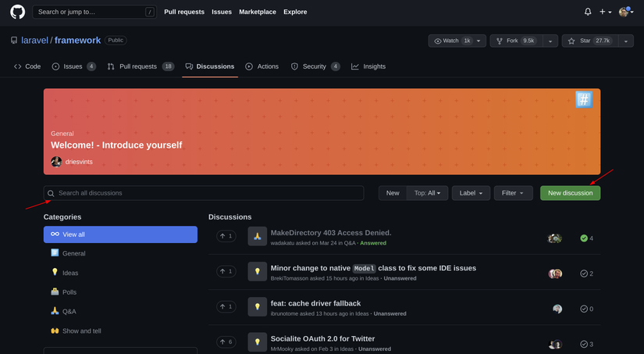644x354 pixels.
Task: Open Explore in the top navigation
Action: click(295, 12)
